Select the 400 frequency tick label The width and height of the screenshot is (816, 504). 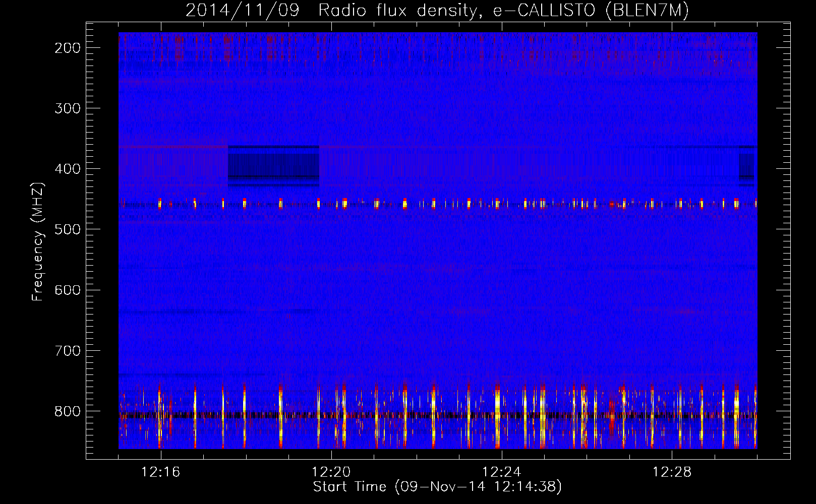pos(68,169)
